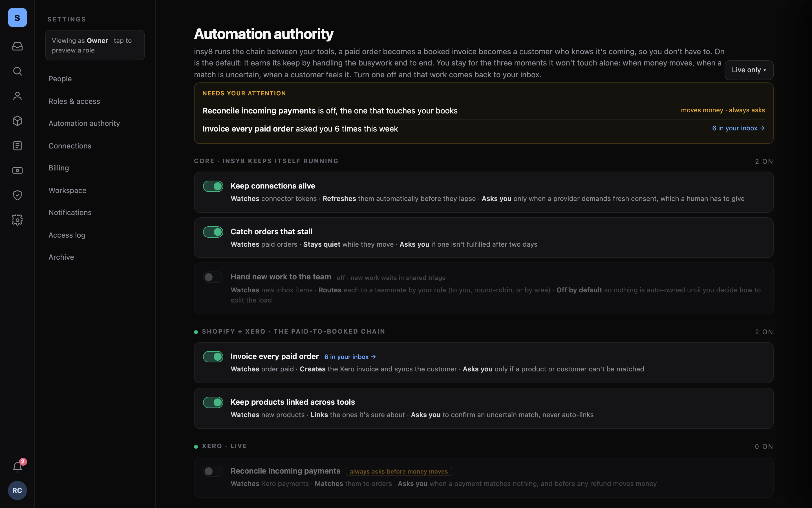Disable Invoice every paid order toggle
The width and height of the screenshot is (812, 508).
coord(213,356)
